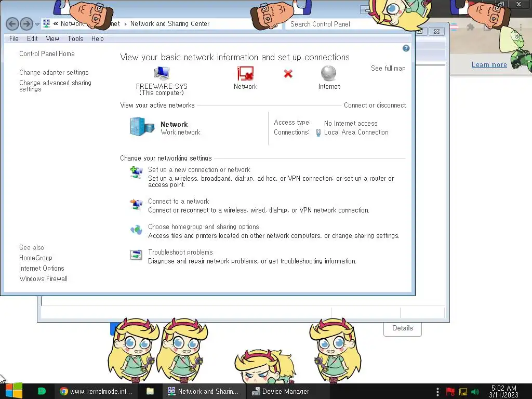Open the Help menu
Screen dimensions: 532x399
point(97,38)
